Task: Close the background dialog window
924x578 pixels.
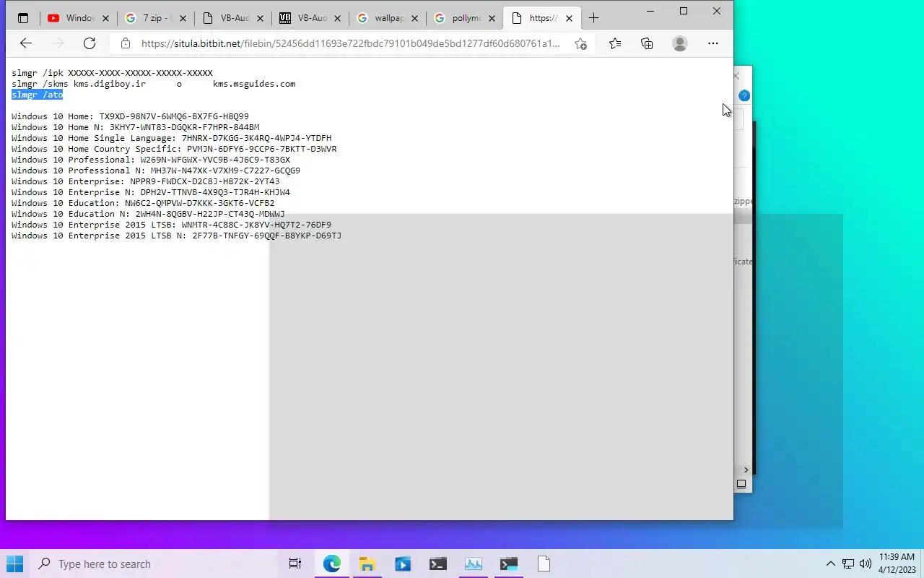Action: tap(737, 76)
